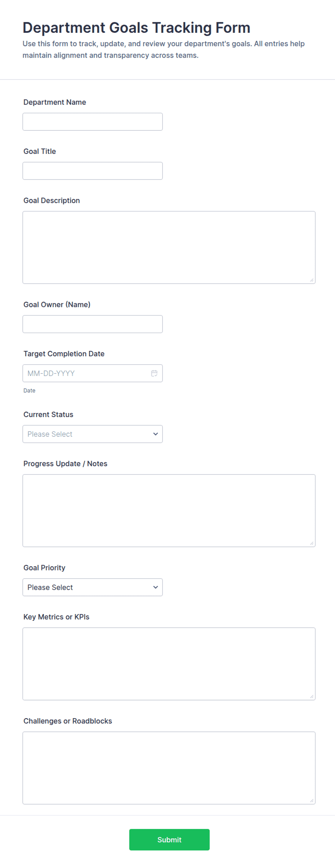Select the Goal Description text area
The height and width of the screenshot is (868, 335).
tap(169, 248)
